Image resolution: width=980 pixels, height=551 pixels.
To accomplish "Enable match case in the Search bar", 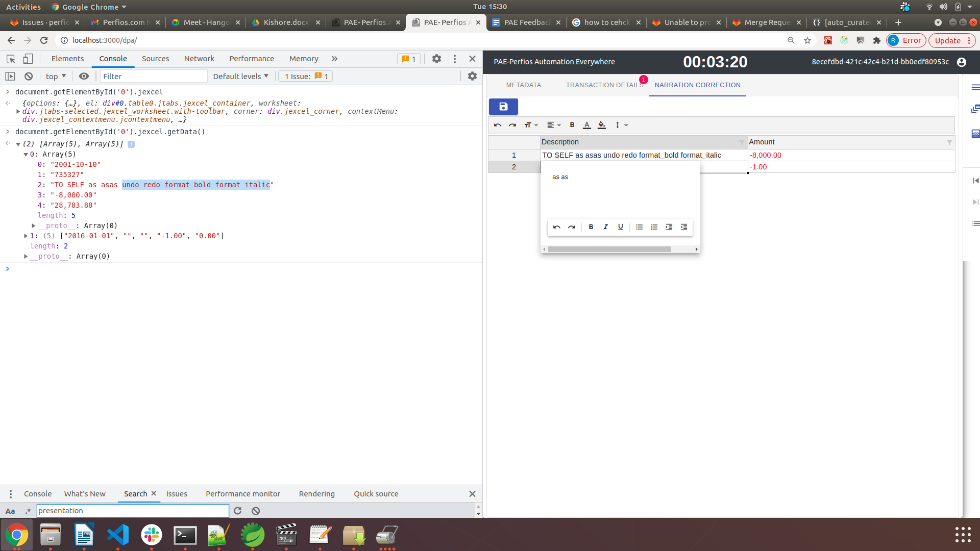I will [x=10, y=511].
